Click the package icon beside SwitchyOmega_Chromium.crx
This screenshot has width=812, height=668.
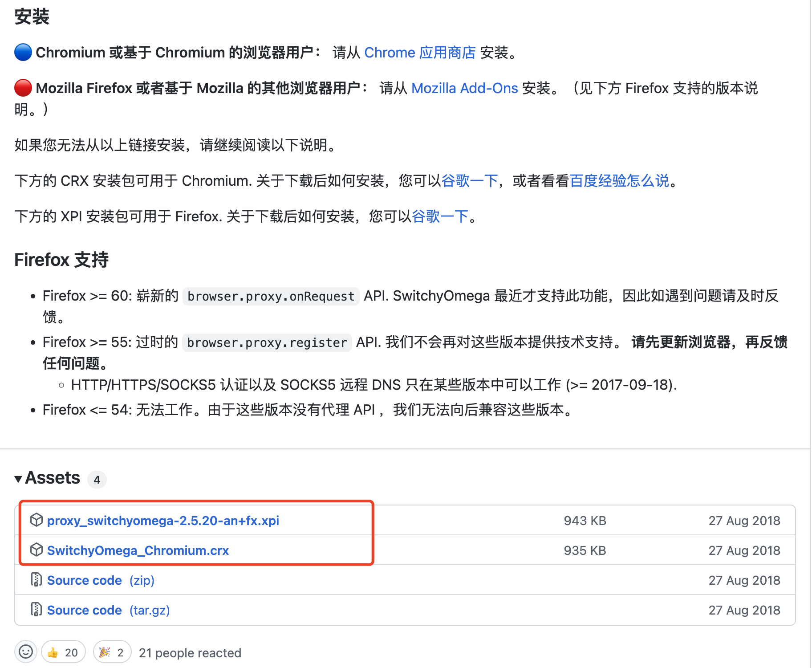(36, 550)
